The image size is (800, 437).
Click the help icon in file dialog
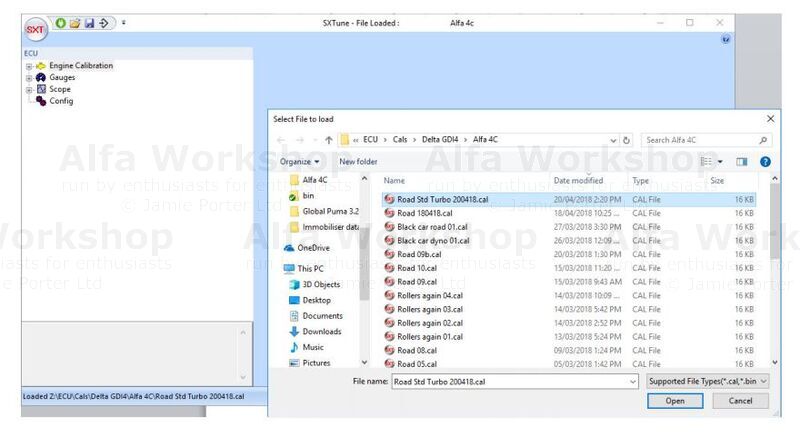click(x=765, y=161)
